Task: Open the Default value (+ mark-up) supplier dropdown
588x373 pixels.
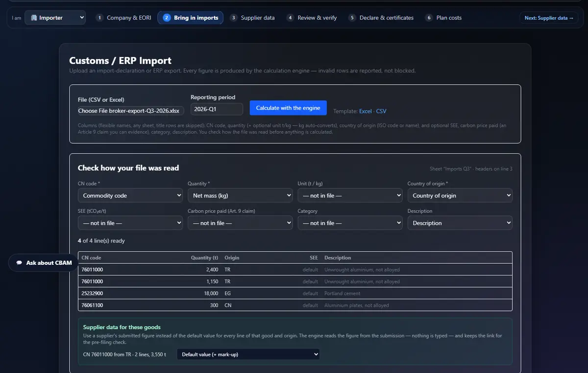Action: pos(248,354)
